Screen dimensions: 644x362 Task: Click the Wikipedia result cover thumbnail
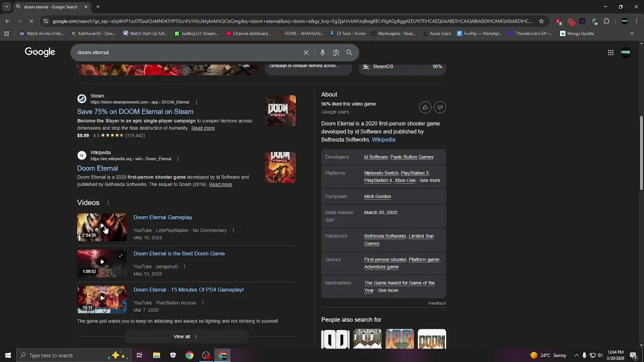[x=280, y=167]
